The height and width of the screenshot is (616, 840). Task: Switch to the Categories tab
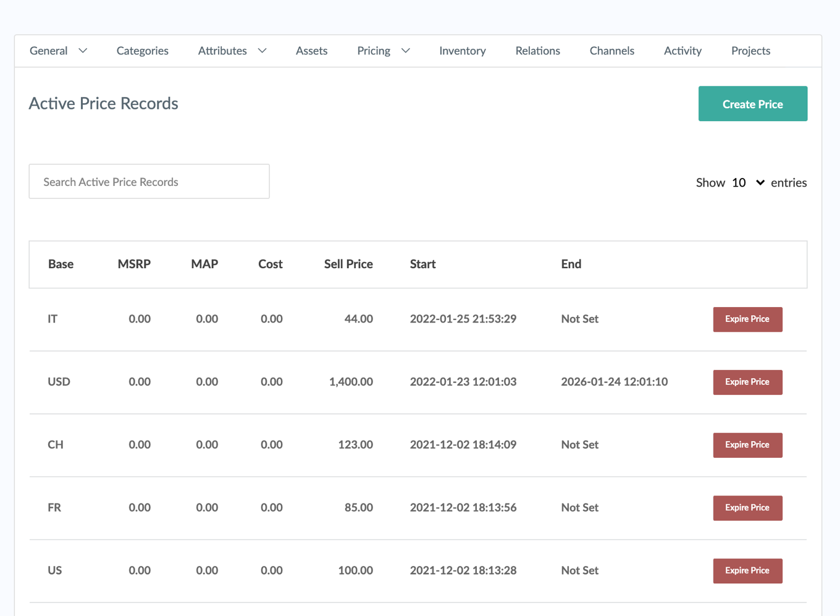tap(142, 51)
